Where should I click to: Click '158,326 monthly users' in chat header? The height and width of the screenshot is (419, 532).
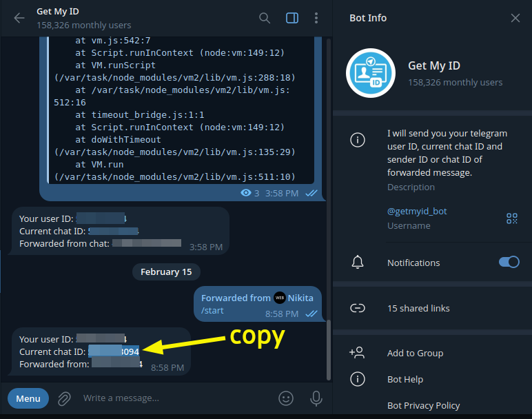click(x=84, y=25)
